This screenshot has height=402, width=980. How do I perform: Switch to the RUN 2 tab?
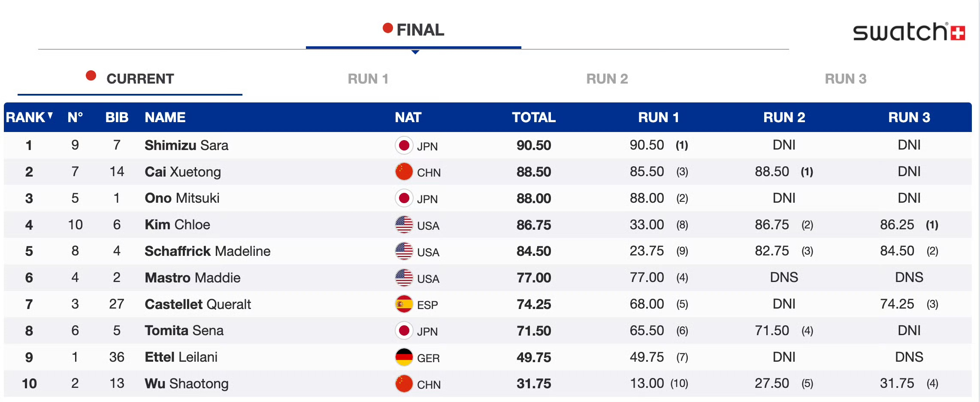(607, 79)
